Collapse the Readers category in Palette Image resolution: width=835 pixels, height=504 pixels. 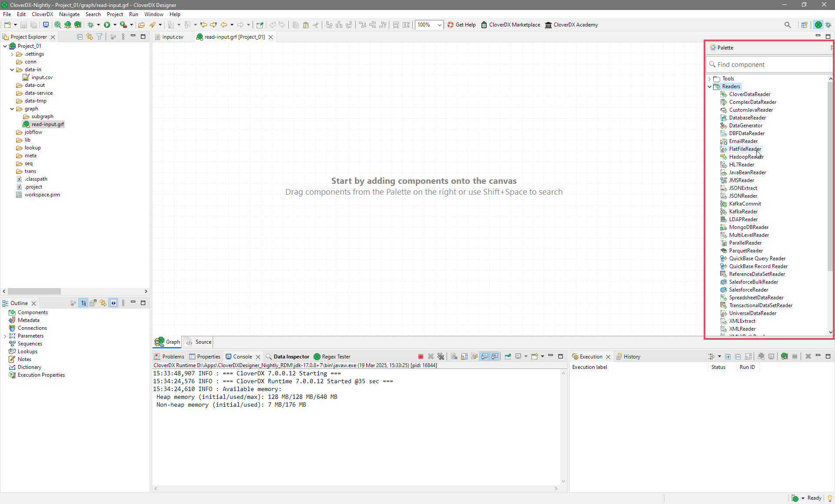click(710, 86)
